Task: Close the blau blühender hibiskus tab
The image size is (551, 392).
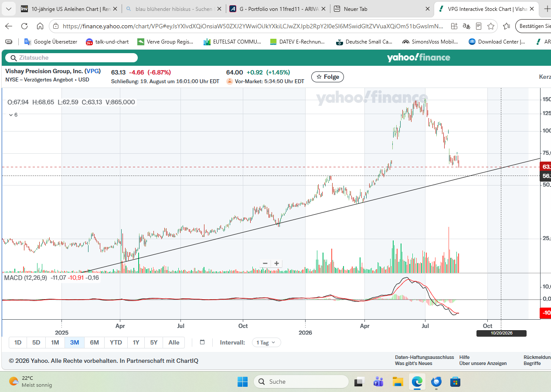Action: 219,9
